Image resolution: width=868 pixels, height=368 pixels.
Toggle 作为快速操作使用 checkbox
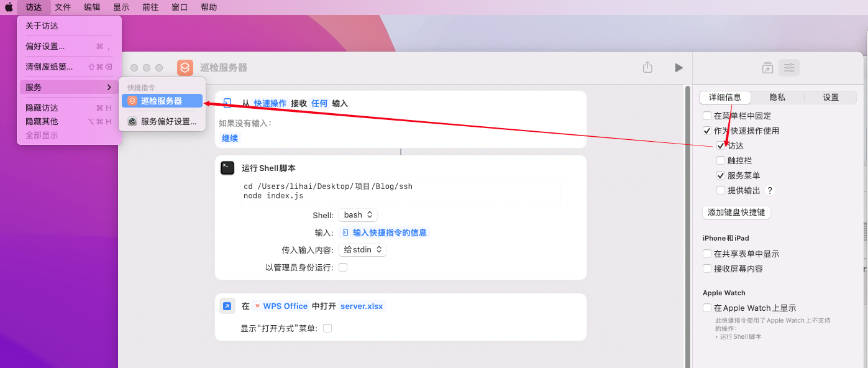point(707,131)
